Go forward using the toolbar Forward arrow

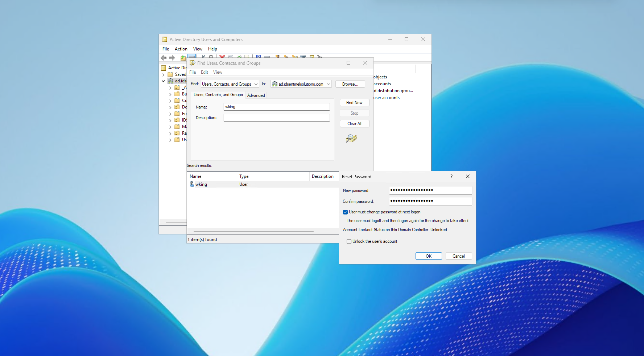click(x=172, y=58)
